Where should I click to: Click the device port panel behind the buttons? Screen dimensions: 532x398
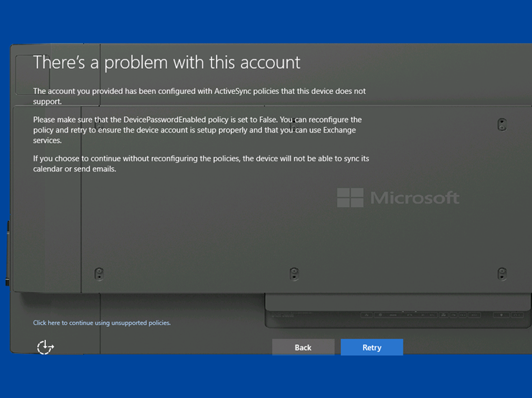388,314
